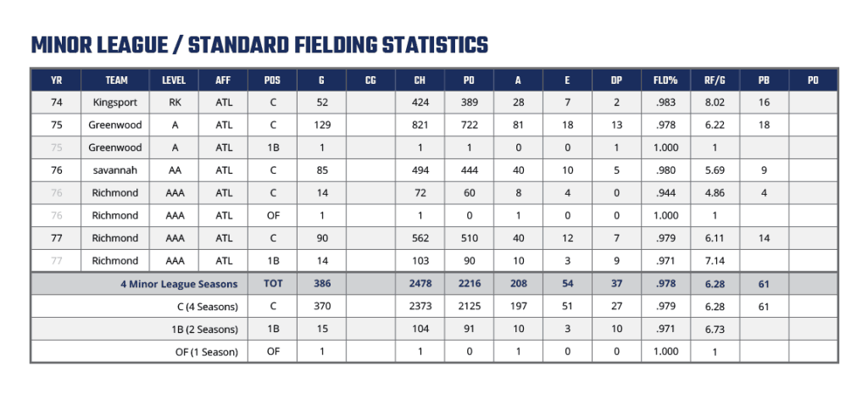
Task: Click the AFF column header
Action: pyautogui.click(x=223, y=80)
